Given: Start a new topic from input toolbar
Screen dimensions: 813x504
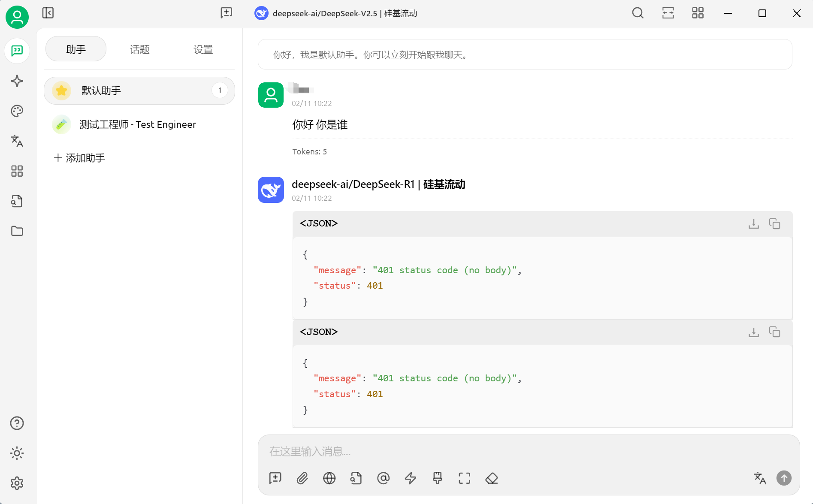Looking at the screenshot, I should click(275, 478).
